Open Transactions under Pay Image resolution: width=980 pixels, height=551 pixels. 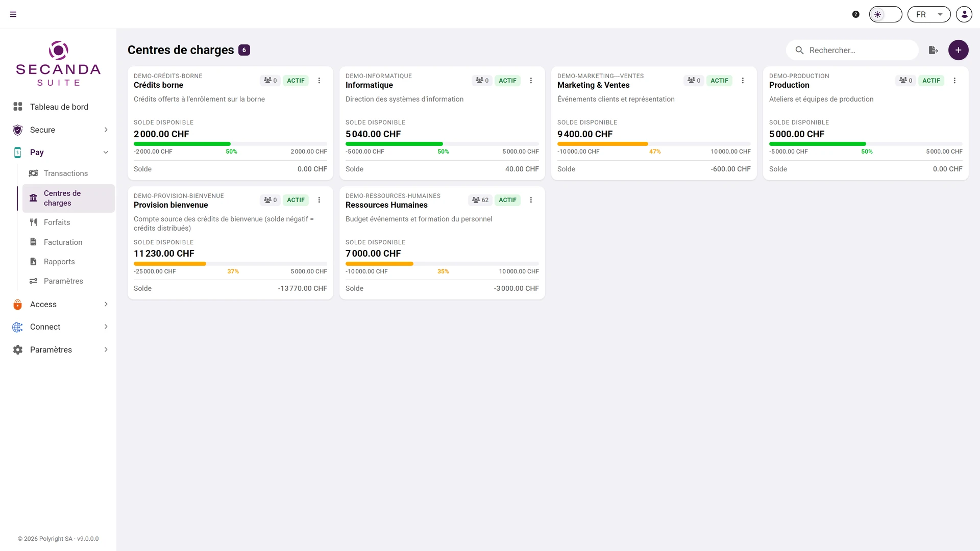click(68, 173)
